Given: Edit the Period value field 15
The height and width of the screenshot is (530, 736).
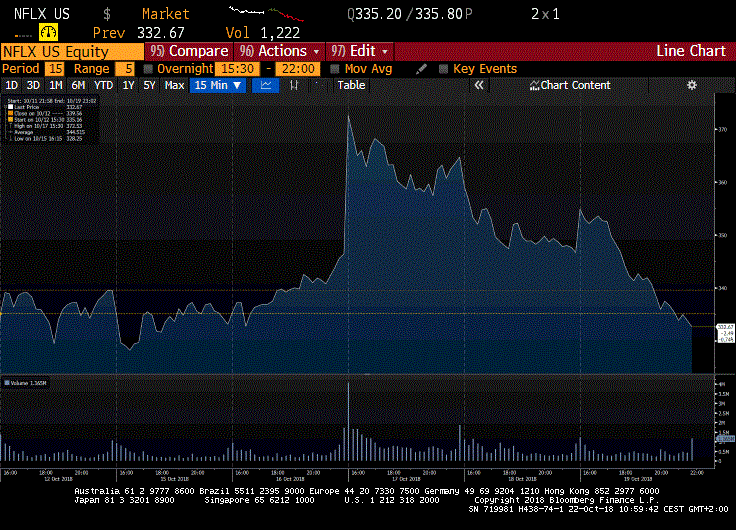Looking at the screenshot, I should pos(55,69).
